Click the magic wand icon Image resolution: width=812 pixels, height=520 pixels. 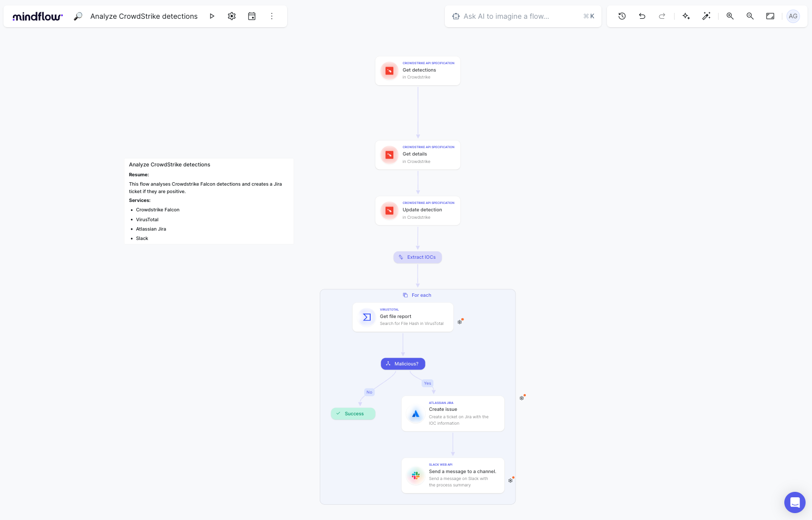coord(706,16)
